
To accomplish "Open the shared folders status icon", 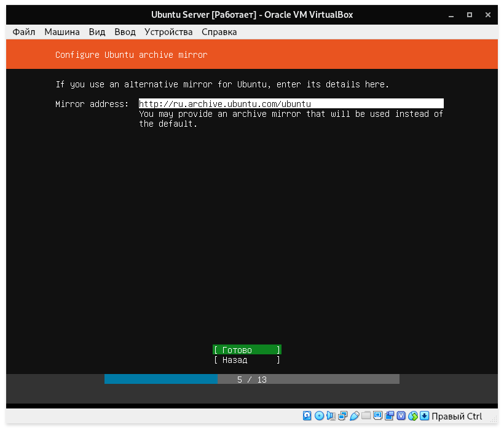I will [x=366, y=416].
